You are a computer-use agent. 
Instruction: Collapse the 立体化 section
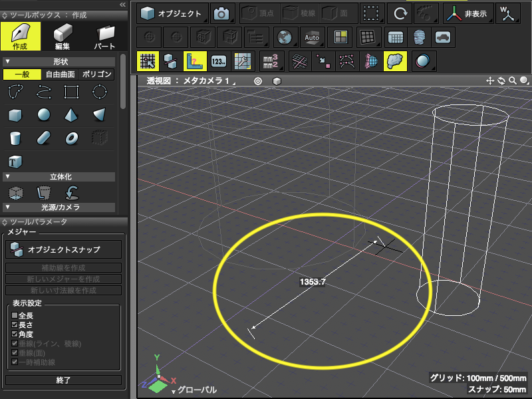[x=7, y=176]
